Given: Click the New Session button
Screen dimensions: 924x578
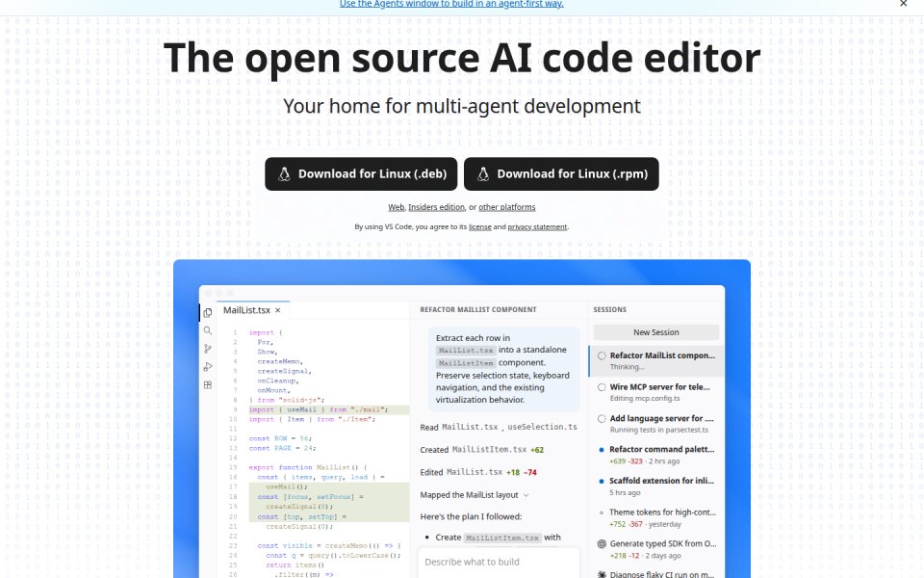Looking at the screenshot, I should 655,332.
